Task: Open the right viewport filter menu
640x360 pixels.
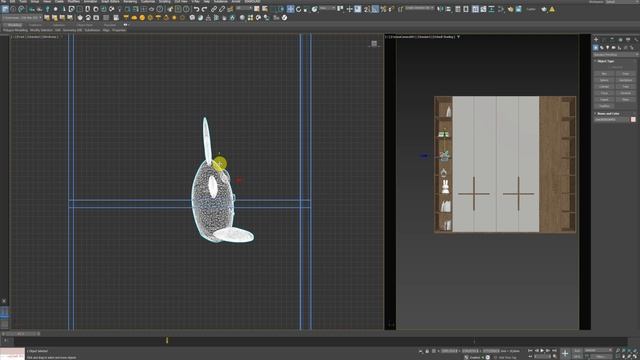Action: tap(458, 37)
